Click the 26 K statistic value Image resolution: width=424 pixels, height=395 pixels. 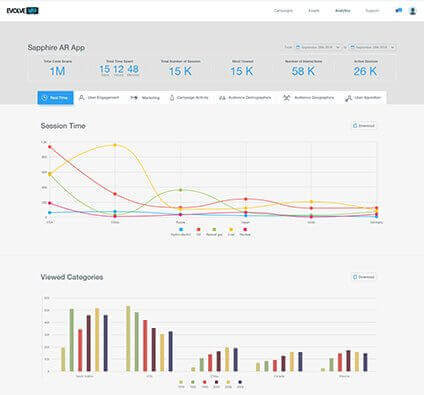click(365, 71)
